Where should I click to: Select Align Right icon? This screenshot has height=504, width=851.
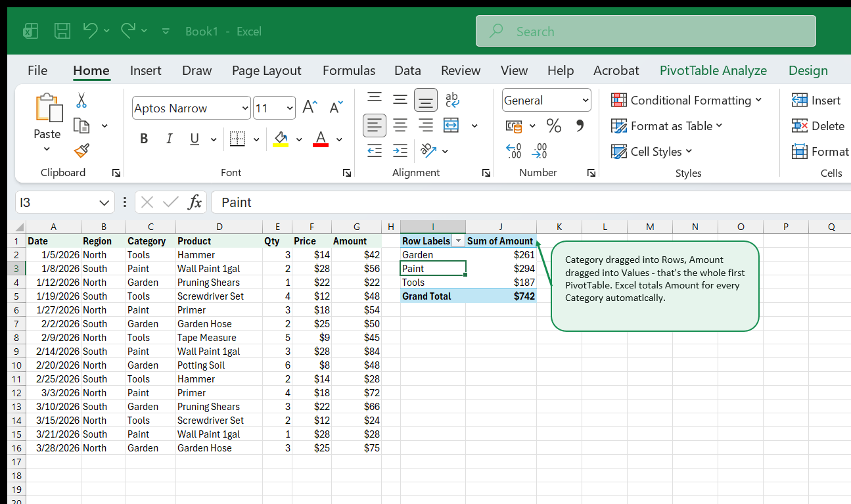click(x=426, y=125)
